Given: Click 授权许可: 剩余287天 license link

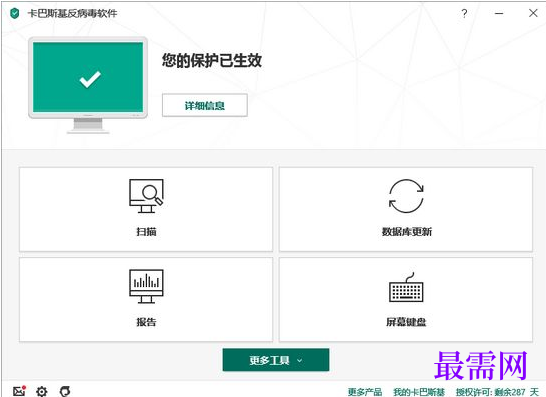Looking at the screenshot, I should [x=497, y=392].
